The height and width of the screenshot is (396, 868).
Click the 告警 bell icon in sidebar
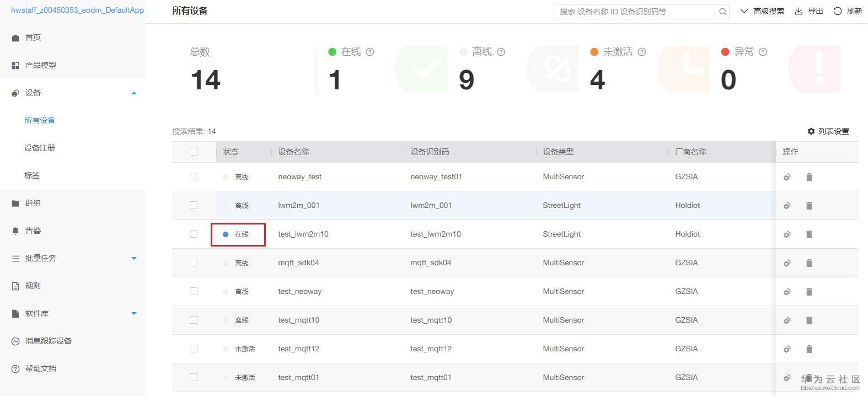coord(15,231)
